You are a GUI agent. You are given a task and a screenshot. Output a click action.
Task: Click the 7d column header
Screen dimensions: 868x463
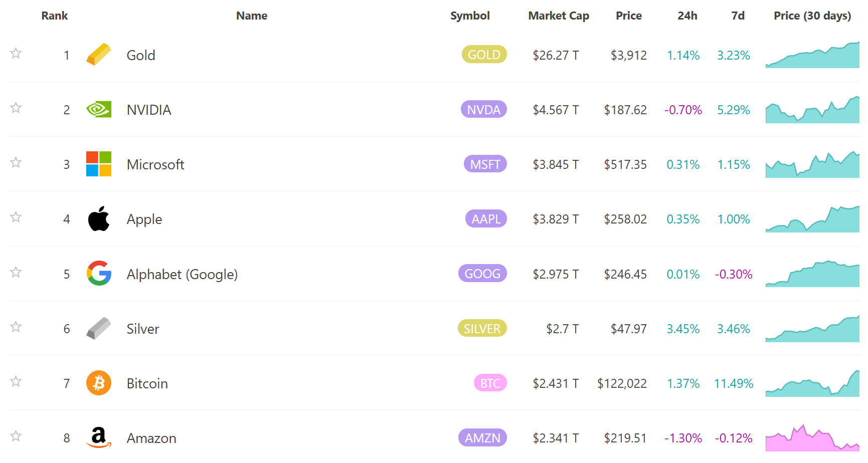(738, 16)
